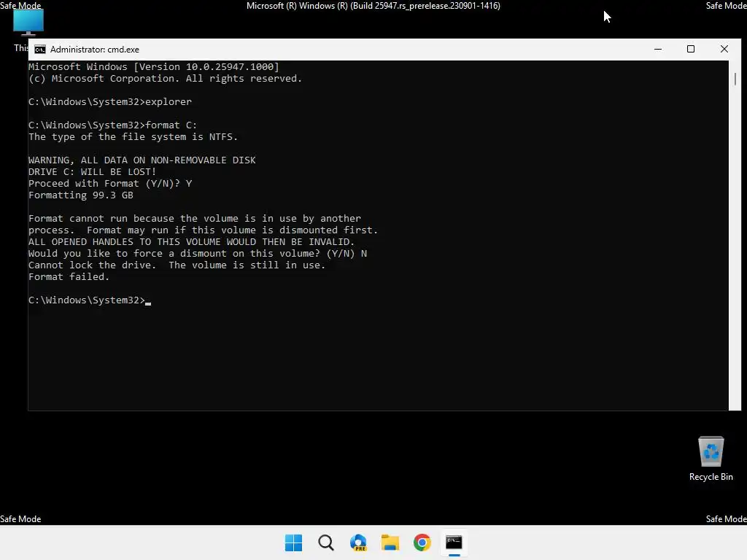Select the This PC desktop icon
Viewport: 747px width, 560px height.
28,23
